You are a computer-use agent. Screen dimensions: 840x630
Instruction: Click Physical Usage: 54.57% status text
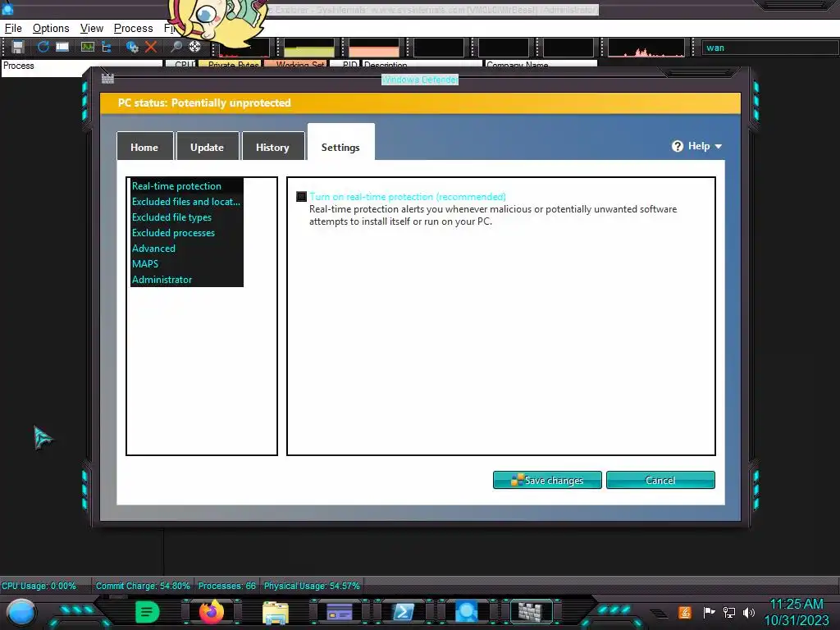(x=312, y=586)
